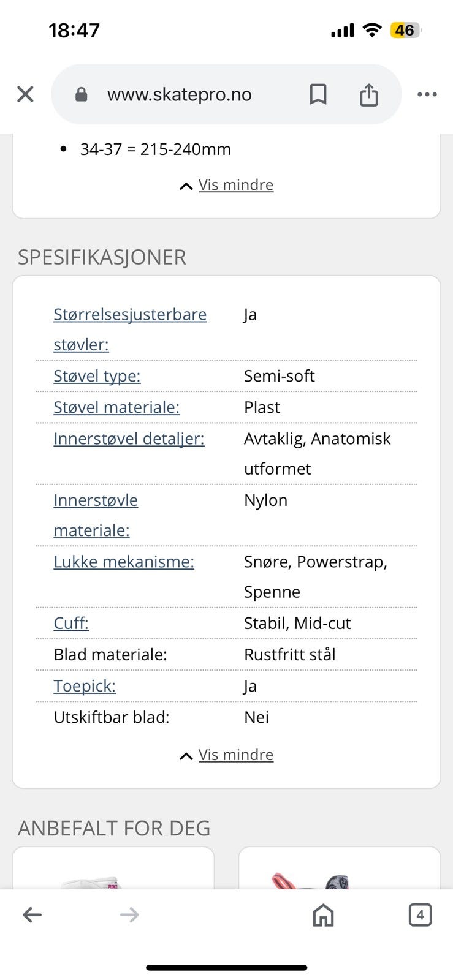Tap the share icon in address bar
This screenshot has height=980, width=453.
tap(368, 94)
